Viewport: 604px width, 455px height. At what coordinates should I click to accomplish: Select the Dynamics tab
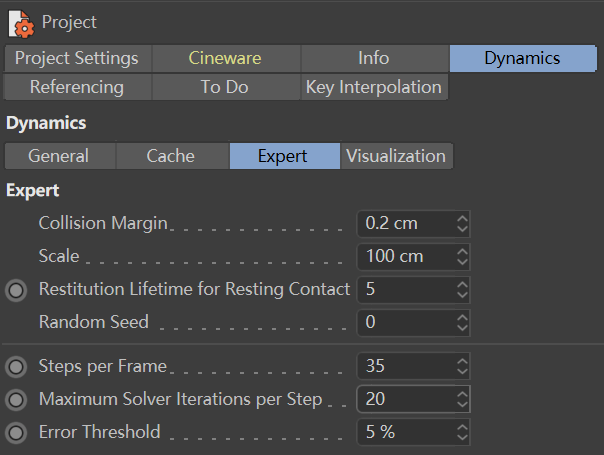tap(523, 58)
